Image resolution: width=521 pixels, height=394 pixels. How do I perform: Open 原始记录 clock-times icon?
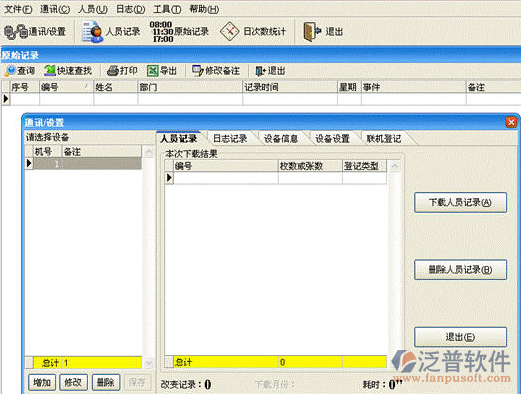point(161,32)
